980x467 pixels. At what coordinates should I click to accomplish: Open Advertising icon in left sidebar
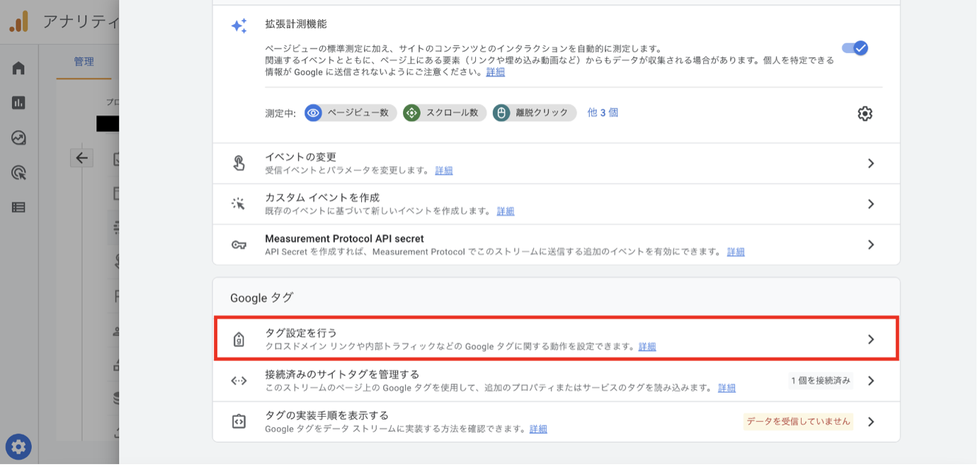tap(18, 172)
